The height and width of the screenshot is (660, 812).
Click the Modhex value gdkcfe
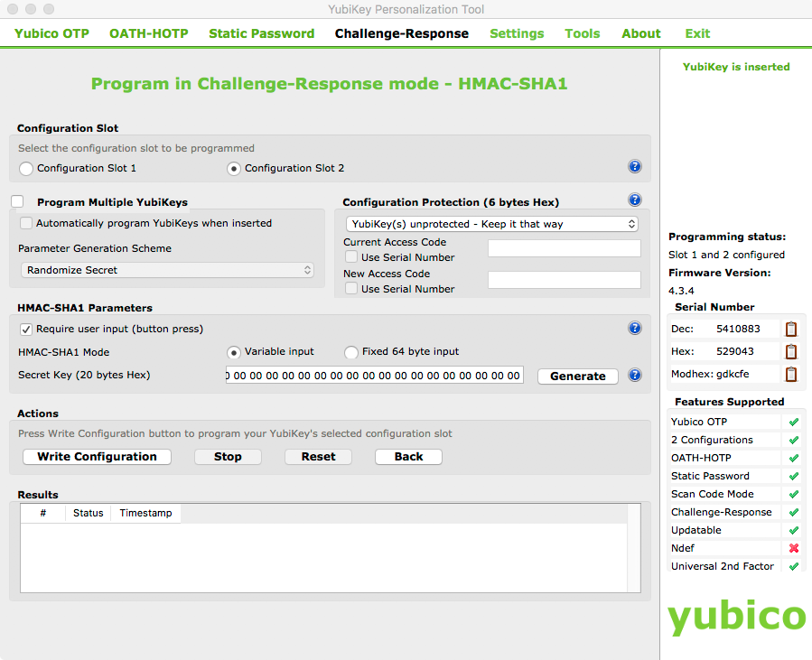pyautogui.click(x=731, y=374)
